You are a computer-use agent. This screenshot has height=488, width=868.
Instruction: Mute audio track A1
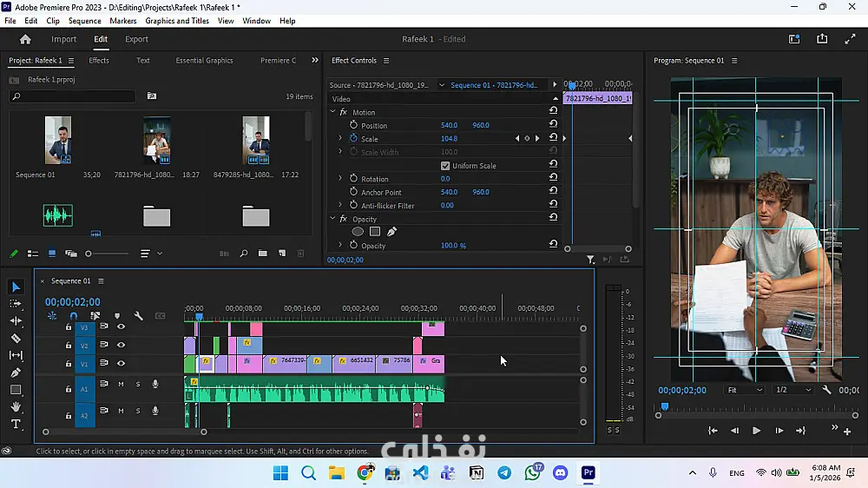[121, 385]
